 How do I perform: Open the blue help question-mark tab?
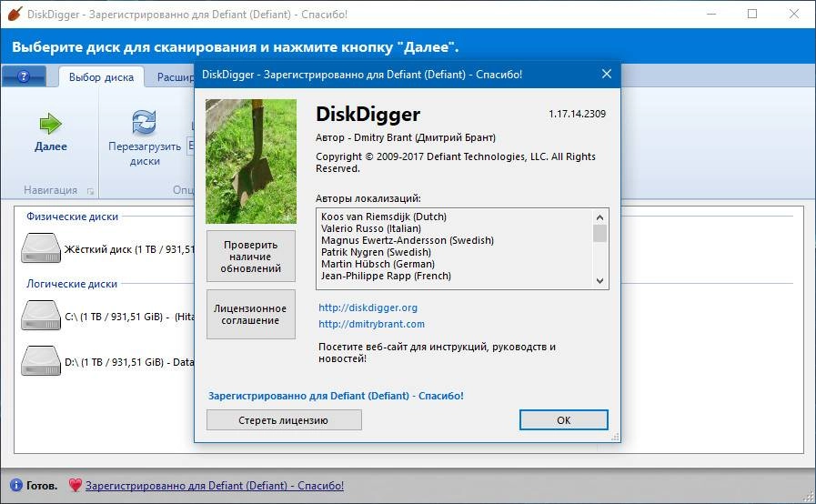(x=24, y=77)
